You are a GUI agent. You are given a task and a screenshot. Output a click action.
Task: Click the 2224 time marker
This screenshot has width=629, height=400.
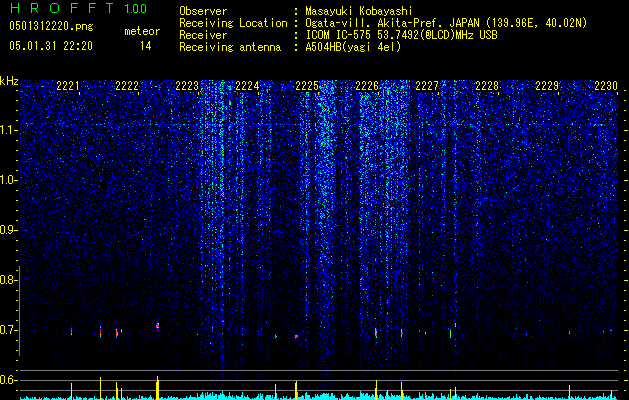click(247, 85)
